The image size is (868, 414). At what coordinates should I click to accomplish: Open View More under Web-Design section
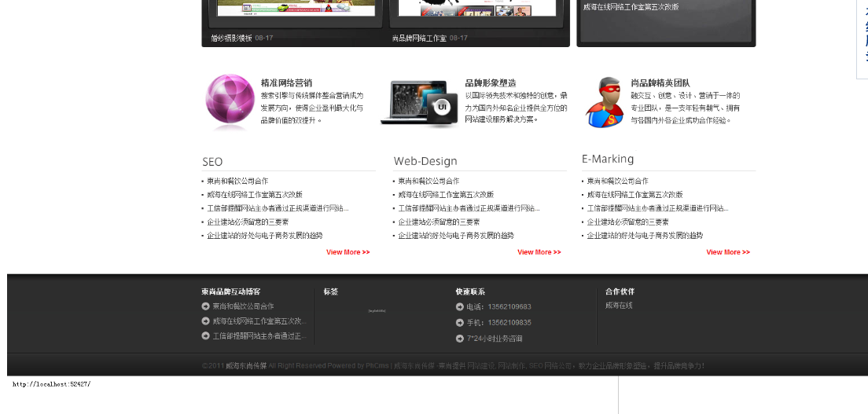(539, 252)
